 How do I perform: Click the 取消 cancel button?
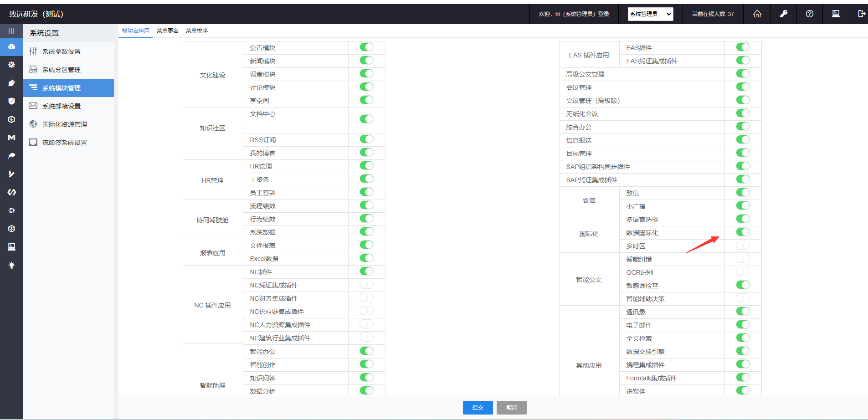[511, 408]
